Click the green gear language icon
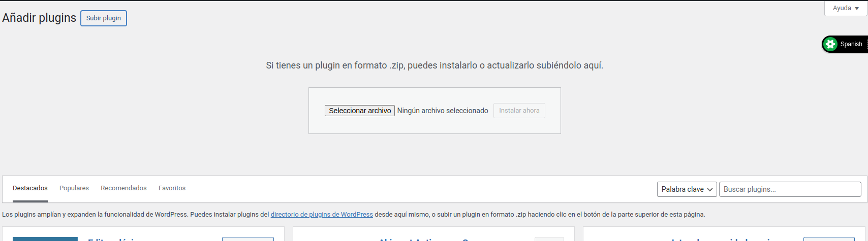Viewport: 868px width, 241px height. click(x=830, y=44)
